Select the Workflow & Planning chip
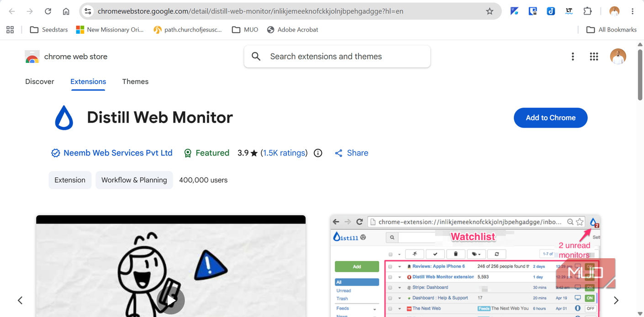 click(134, 180)
